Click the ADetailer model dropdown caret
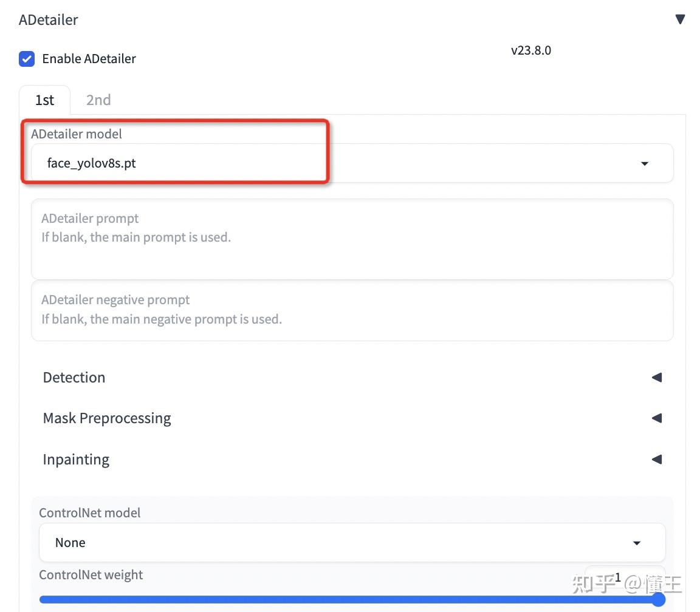Image resolution: width=700 pixels, height=612 pixels. [x=645, y=163]
